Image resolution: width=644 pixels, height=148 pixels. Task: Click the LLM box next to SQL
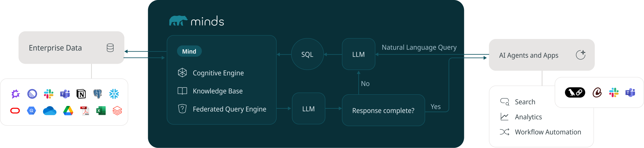[x=359, y=54]
